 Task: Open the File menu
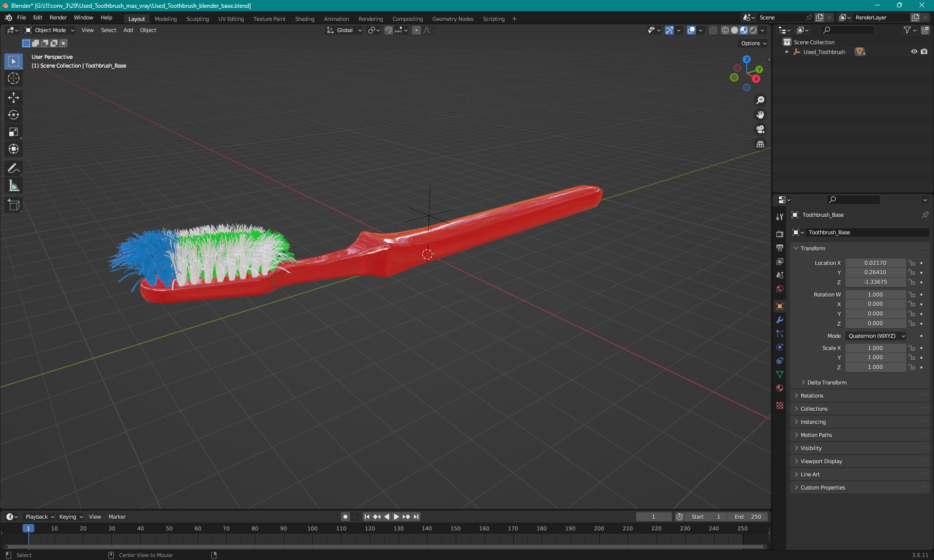click(x=21, y=17)
